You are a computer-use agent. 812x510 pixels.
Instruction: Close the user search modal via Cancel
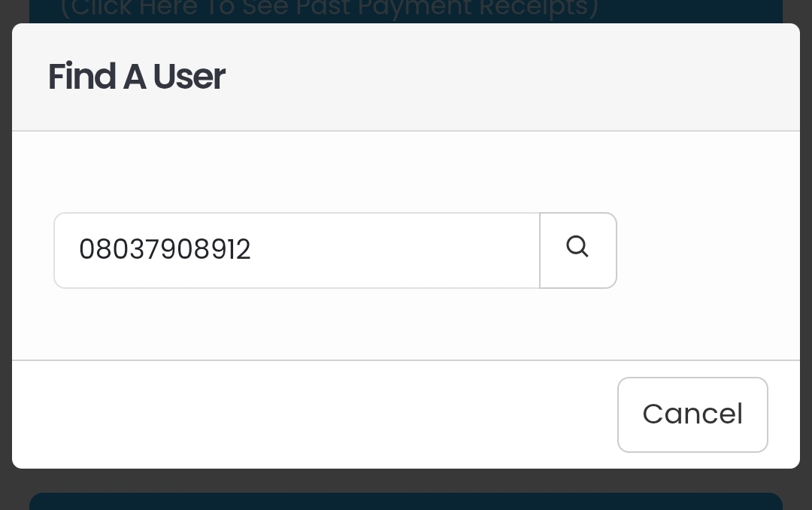692,414
